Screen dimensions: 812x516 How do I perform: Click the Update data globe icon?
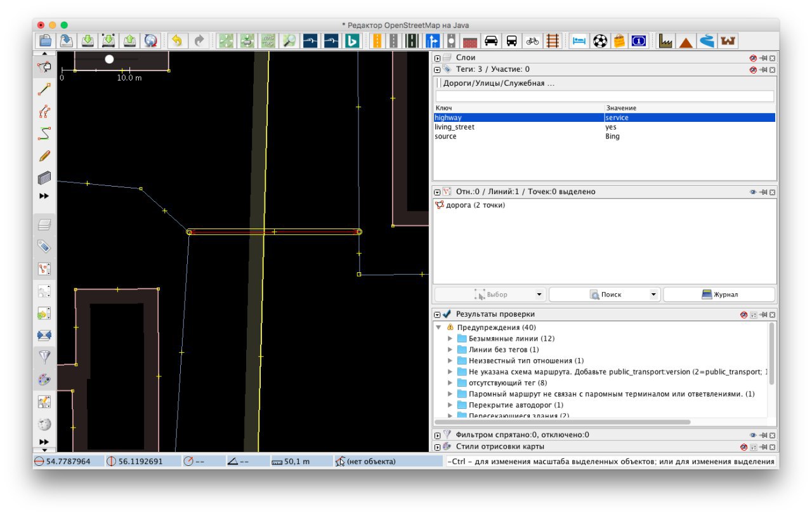pos(150,41)
